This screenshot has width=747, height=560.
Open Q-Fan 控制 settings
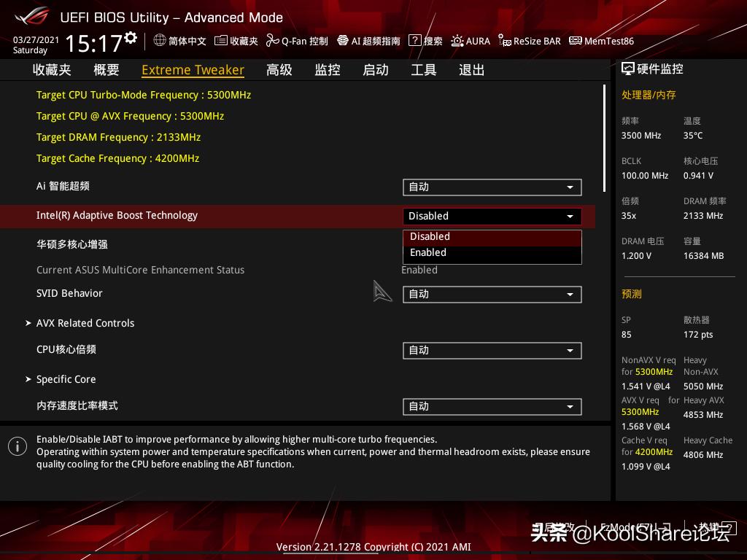point(297,41)
